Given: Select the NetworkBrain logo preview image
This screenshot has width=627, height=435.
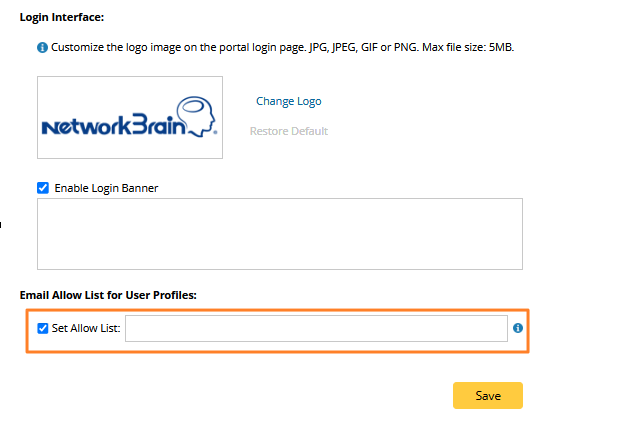Looking at the screenshot, I should [131, 118].
